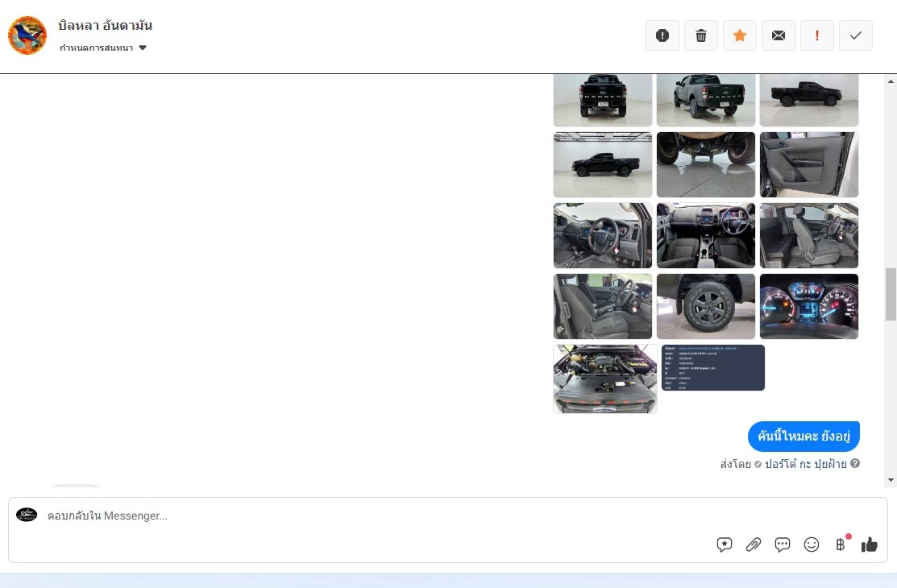Flag conversation with red exclamation icon
This screenshot has width=897, height=588.
(x=817, y=35)
